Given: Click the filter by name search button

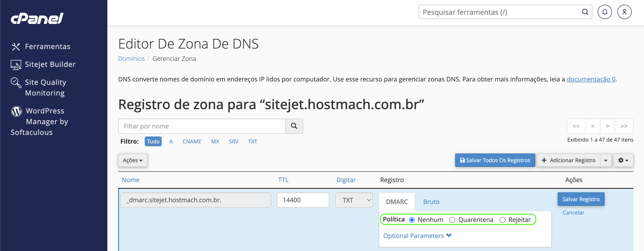Looking at the screenshot, I should [294, 126].
